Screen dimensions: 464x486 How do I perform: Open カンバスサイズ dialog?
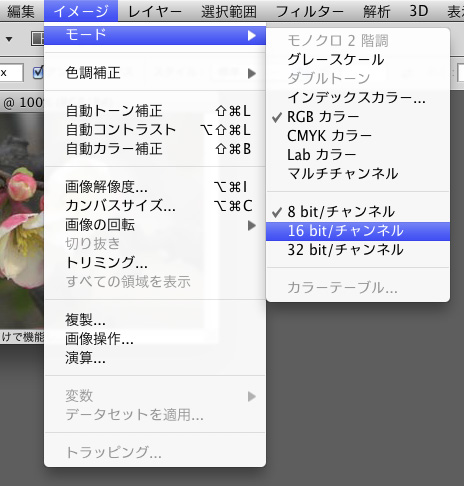click(x=155, y=206)
